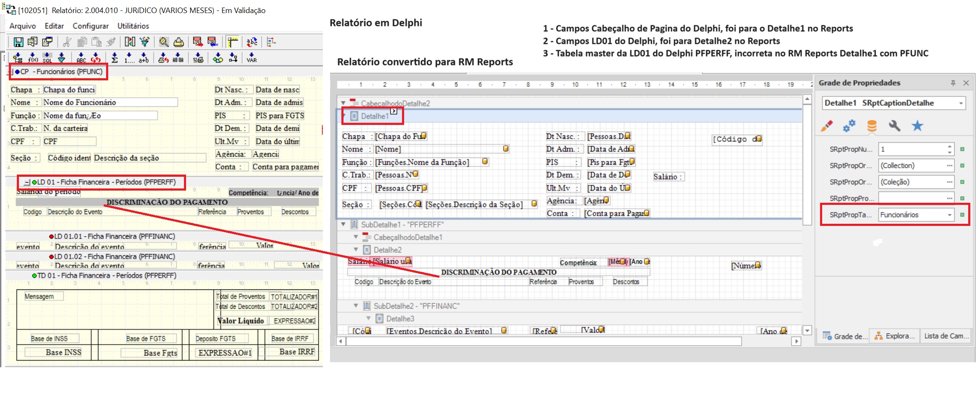This screenshot has width=980, height=395.
Task: Open the paintbrush appearance tab in the property grid
Action: [x=827, y=126]
